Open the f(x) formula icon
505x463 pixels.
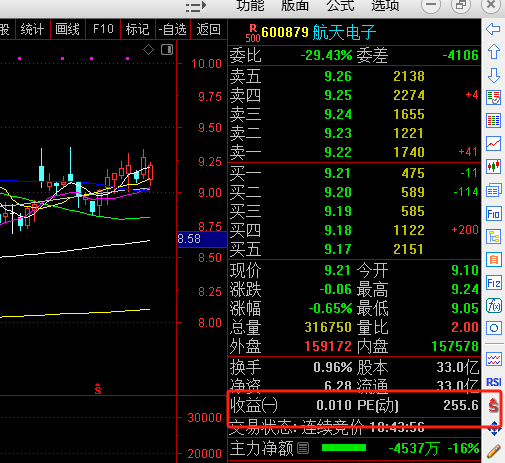click(493, 306)
